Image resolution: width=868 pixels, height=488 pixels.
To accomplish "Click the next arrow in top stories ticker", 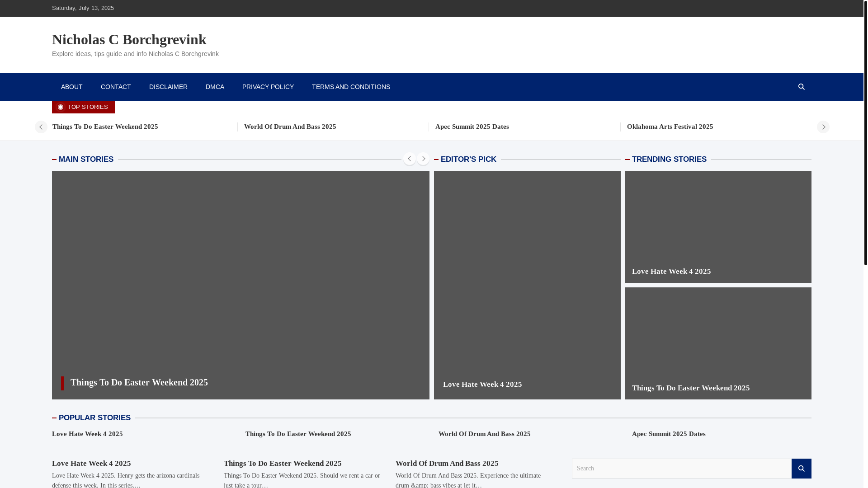I will point(823,127).
